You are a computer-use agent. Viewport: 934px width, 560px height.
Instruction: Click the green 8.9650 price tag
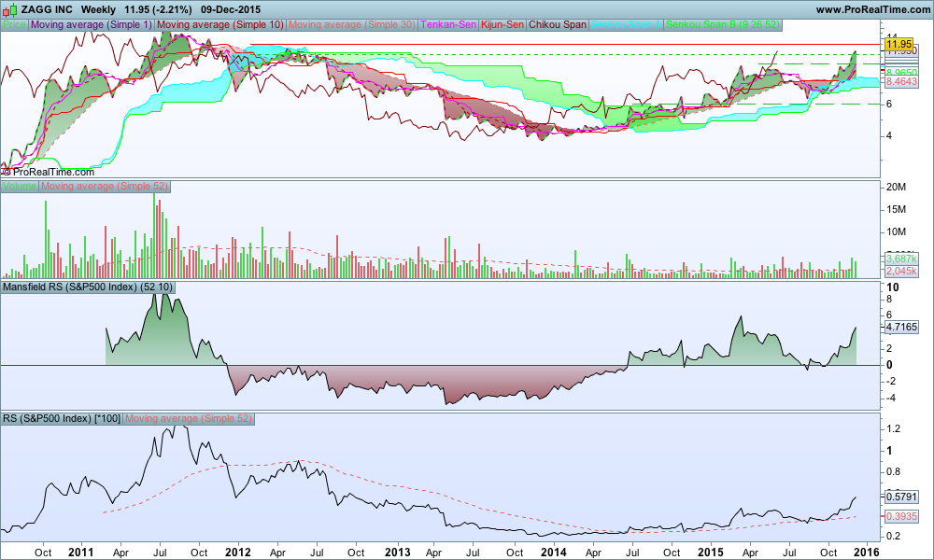[901, 73]
